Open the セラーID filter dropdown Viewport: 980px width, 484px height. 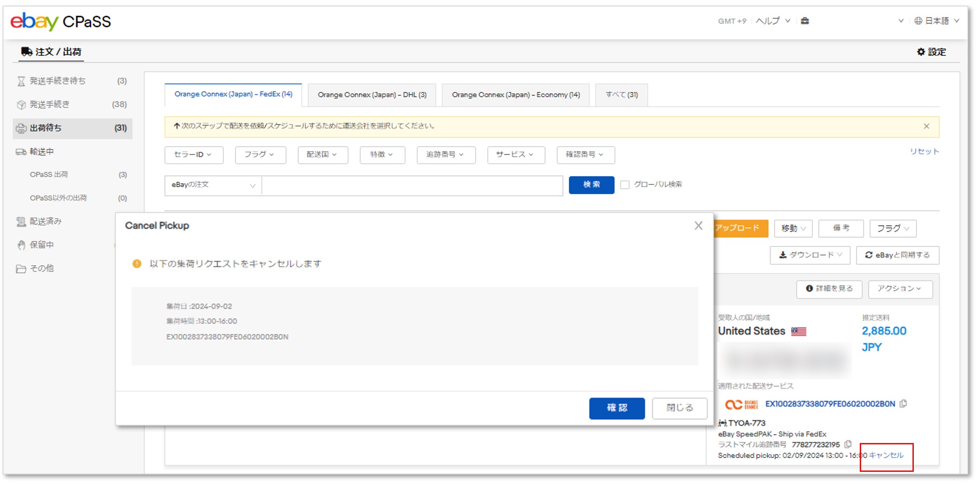click(x=194, y=155)
